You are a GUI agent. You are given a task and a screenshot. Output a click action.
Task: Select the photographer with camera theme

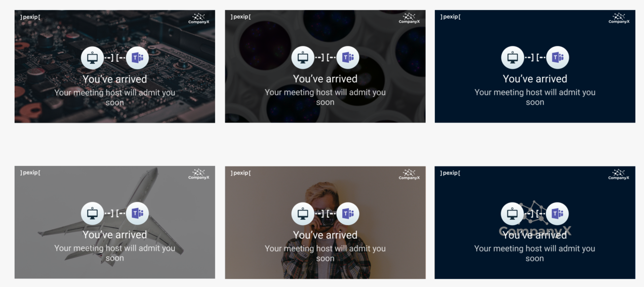click(325, 223)
